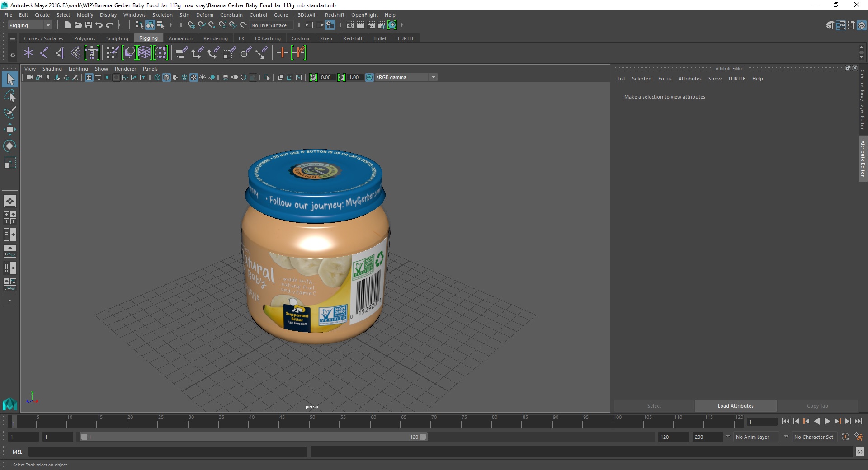Activate the Scale tool in toolbox

coord(9,163)
